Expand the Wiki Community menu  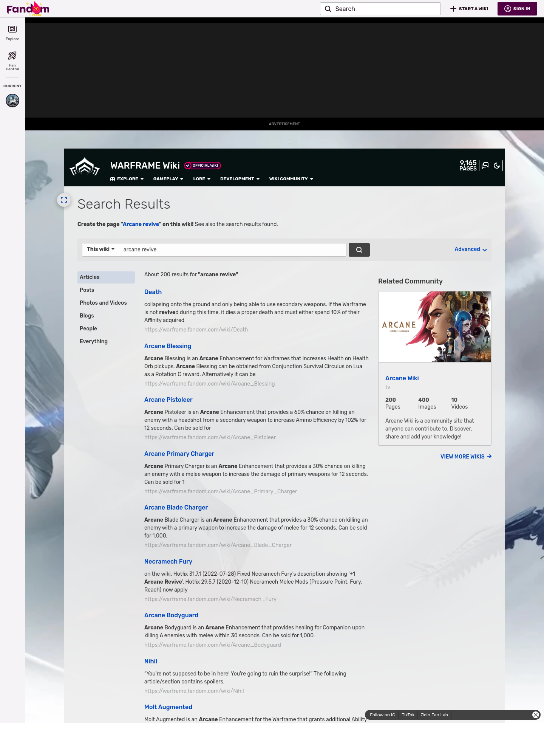(291, 179)
